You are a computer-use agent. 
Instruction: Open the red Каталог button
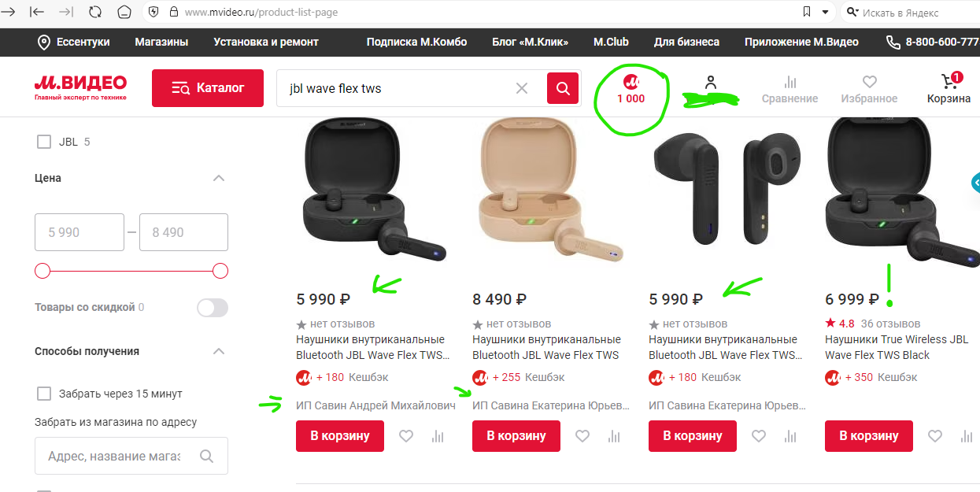[208, 88]
